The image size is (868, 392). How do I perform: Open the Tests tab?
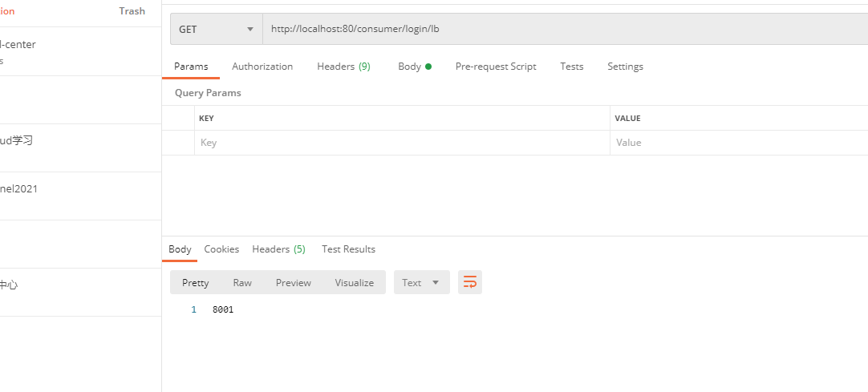[572, 67]
